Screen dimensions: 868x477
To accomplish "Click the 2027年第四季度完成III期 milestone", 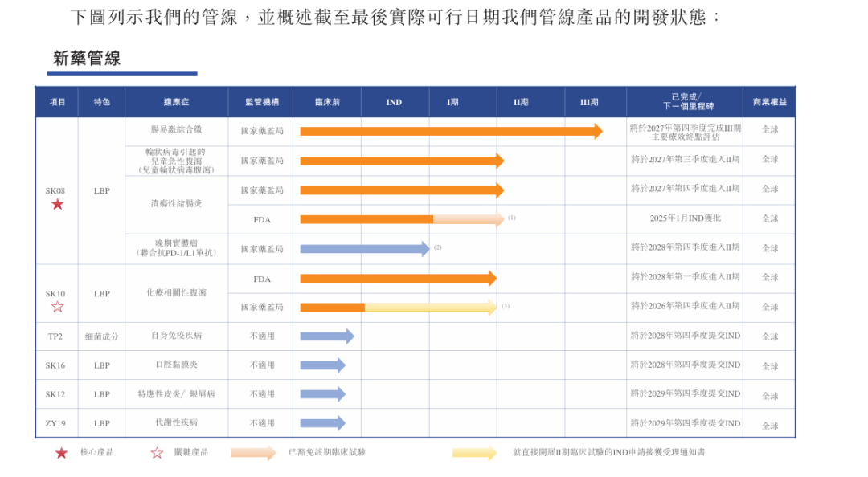I will pyautogui.click(x=686, y=132).
